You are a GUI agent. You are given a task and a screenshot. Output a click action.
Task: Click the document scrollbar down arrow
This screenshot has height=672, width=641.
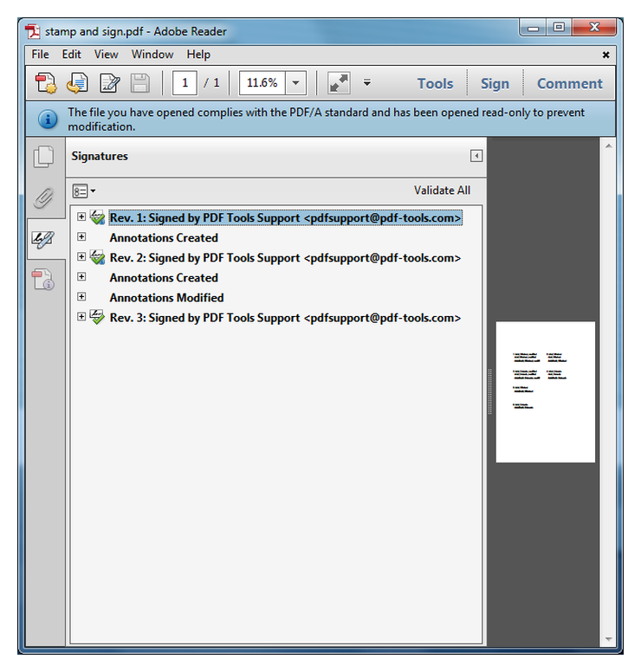pos(608,639)
